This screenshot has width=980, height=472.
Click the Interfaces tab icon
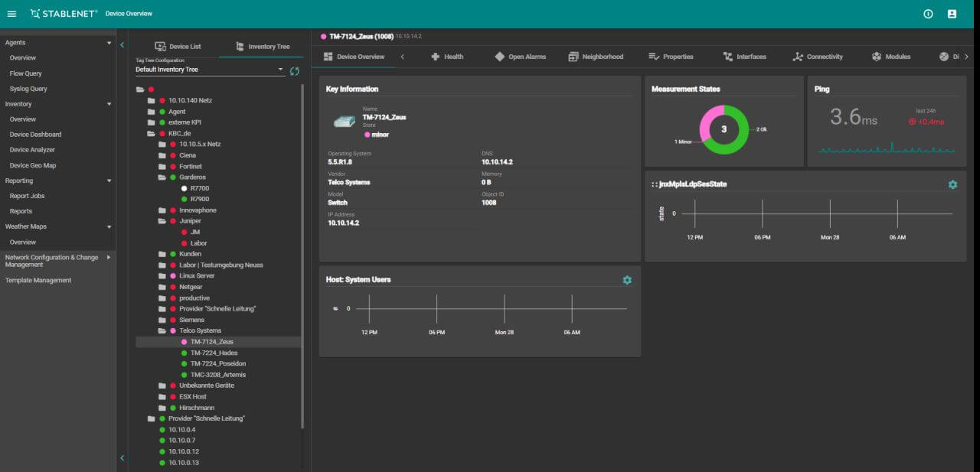pyautogui.click(x=727, y=57)
